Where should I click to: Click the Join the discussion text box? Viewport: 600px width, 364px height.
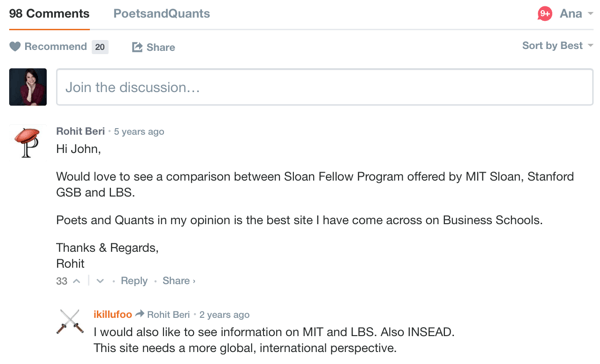point(324,87)
